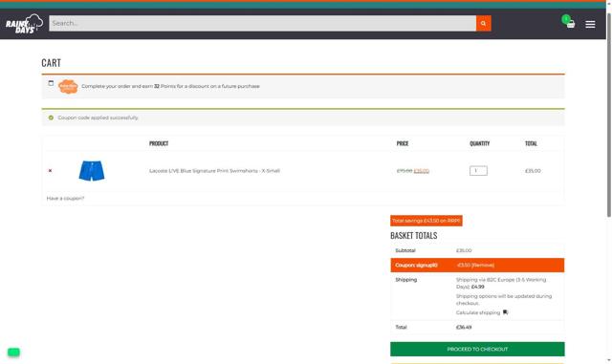Remove the signup10 coupon

pos(483,265)
